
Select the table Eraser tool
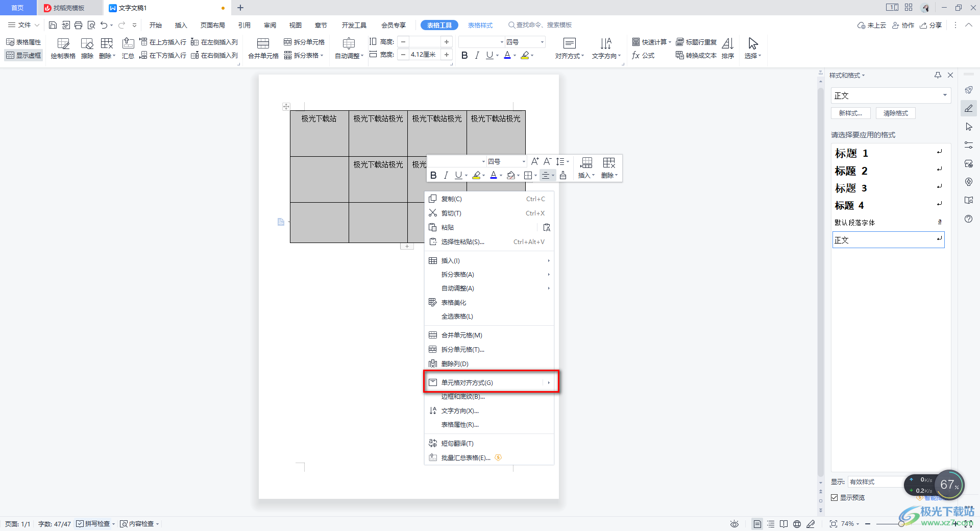[x=87, y=49]
